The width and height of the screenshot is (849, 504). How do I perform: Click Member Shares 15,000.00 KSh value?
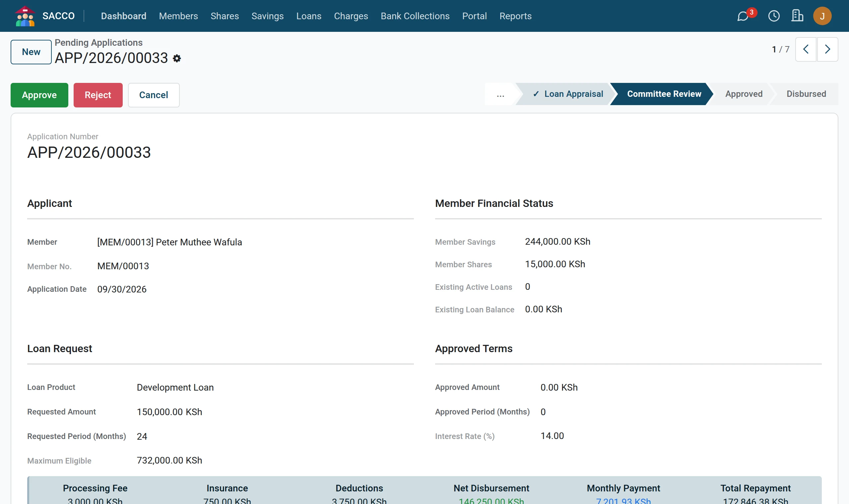[555, 264]
